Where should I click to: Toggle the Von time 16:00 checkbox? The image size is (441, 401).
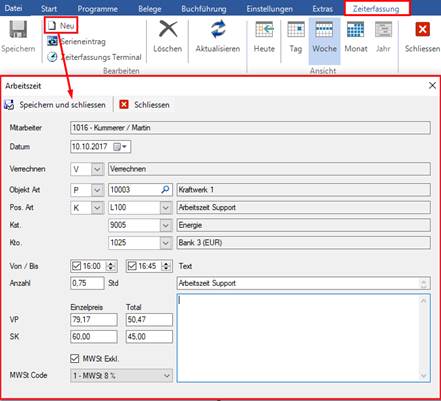[x=77, y=266]
